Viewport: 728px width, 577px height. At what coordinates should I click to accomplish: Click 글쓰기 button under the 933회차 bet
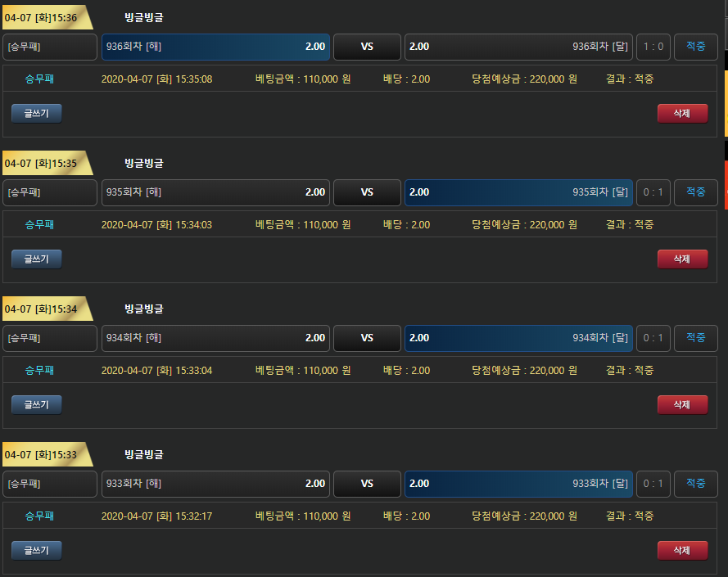[37, 550]
